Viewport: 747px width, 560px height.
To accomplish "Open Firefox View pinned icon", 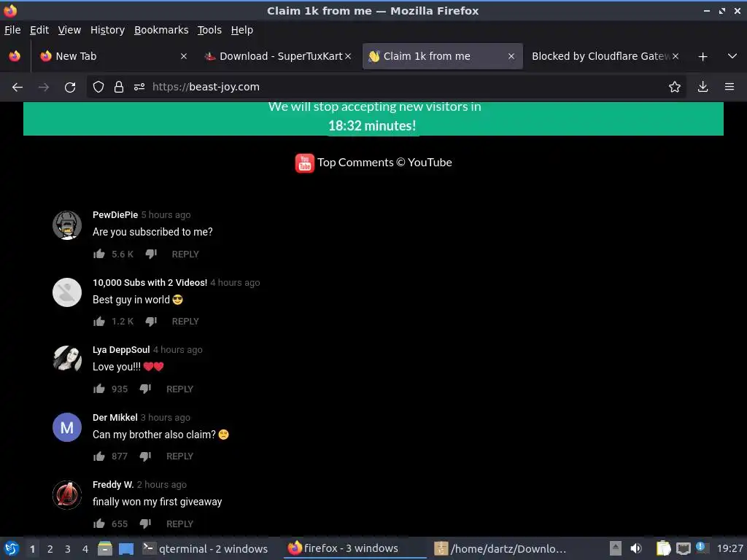I will click(15, 56).
